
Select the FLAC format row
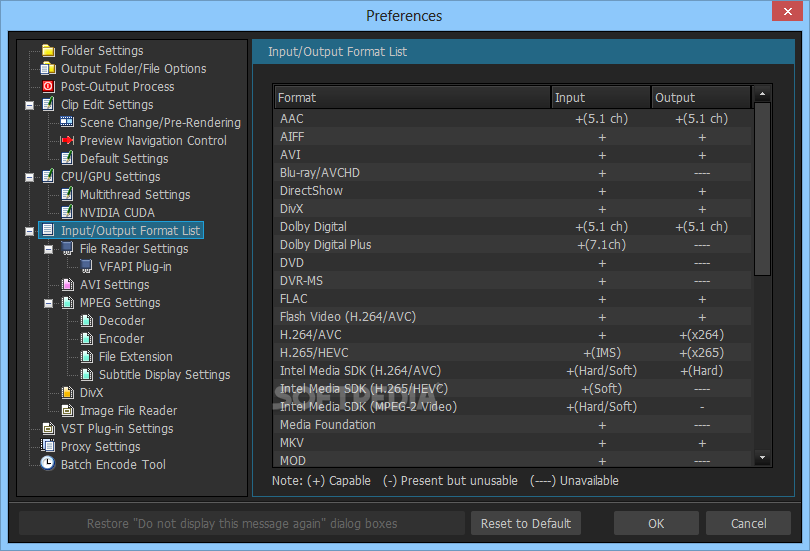click(513, 299)
